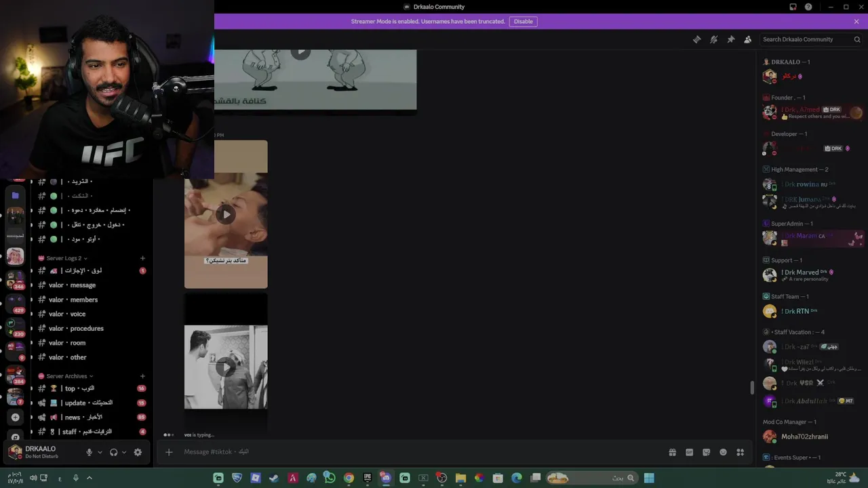Click the Disable streamer mode button
This screenshot has width=868, height=488.
(x=523, y=22)
